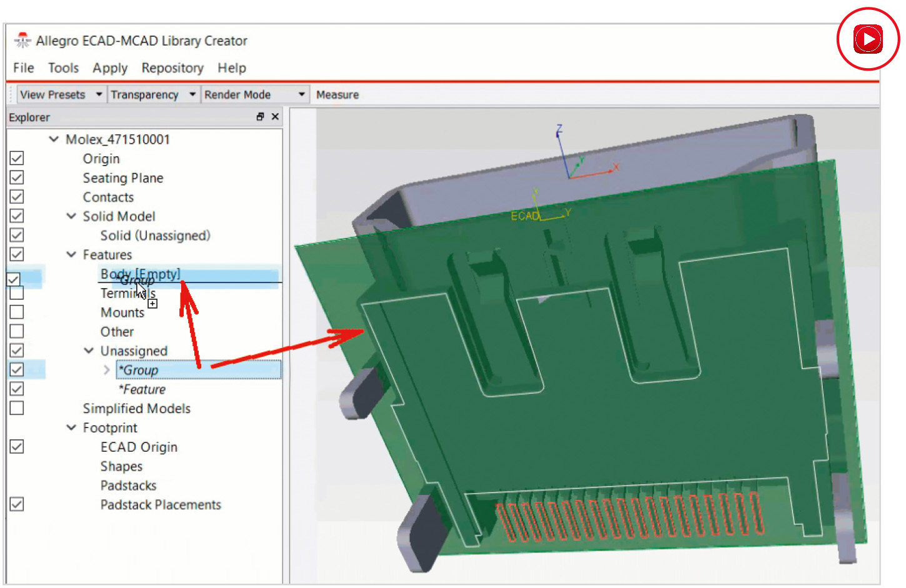Toggle the Unassigned checkbox
This screenshot has height=588, width=906.
point(17,351)
